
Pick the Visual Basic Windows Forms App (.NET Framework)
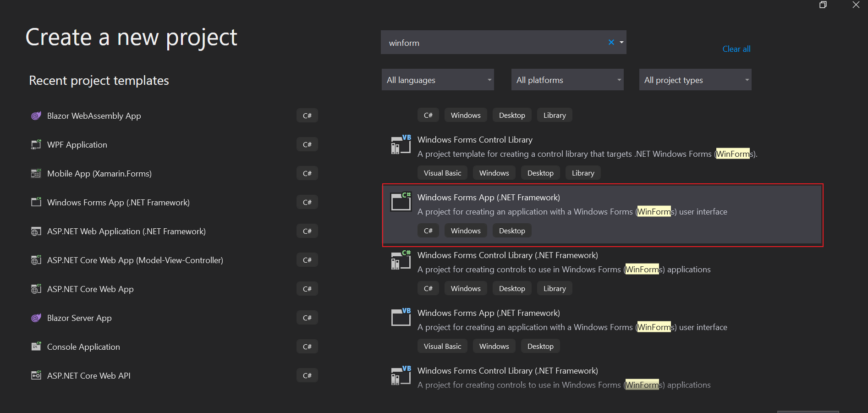tap(489, 313)
